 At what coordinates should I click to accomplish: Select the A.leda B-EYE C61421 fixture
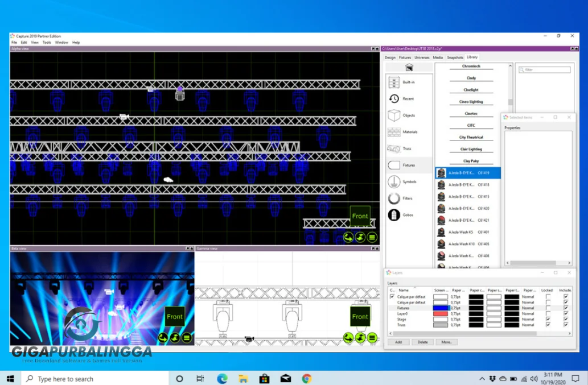pos(468,220)
